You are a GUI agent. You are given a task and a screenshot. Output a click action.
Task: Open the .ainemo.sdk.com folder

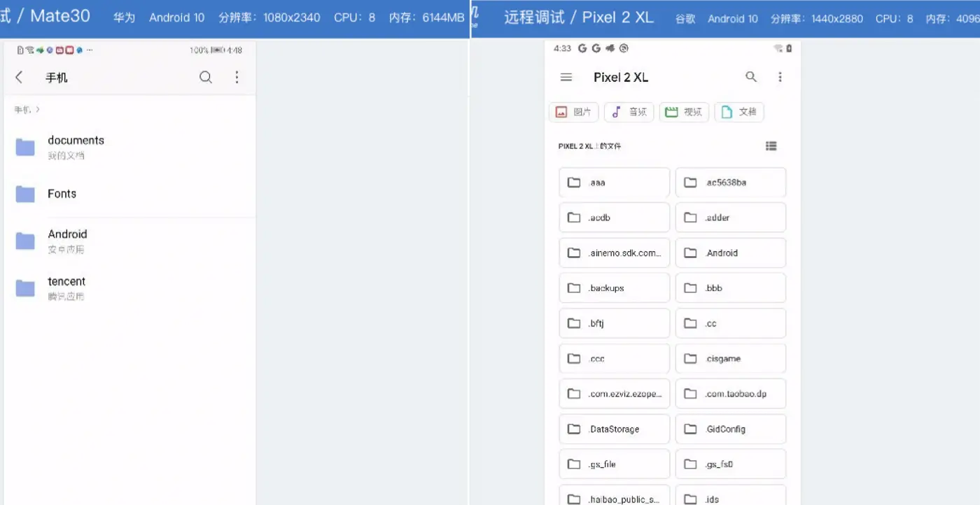click(x=615, y=252)
